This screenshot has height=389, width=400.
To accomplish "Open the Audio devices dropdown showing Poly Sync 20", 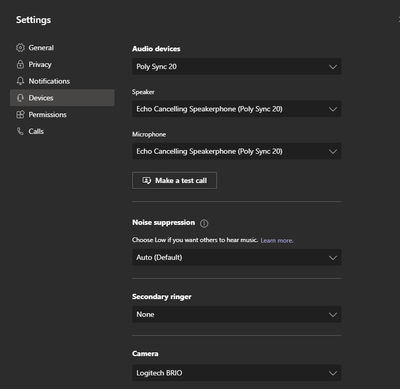I will coord(237,67).
